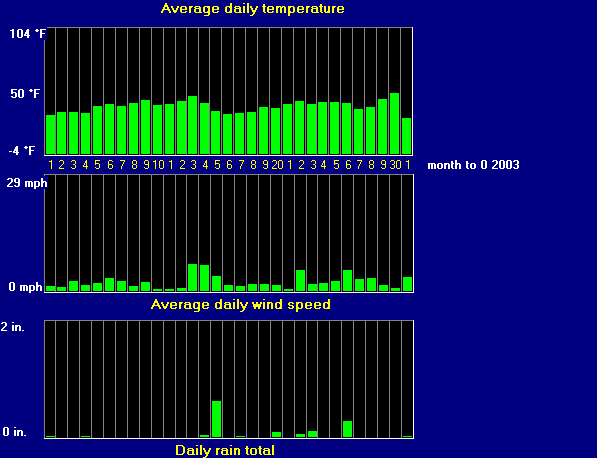Click day label 10 on the x-axis
The width and height of the screenshot is (597, 458).
(158, 165)
